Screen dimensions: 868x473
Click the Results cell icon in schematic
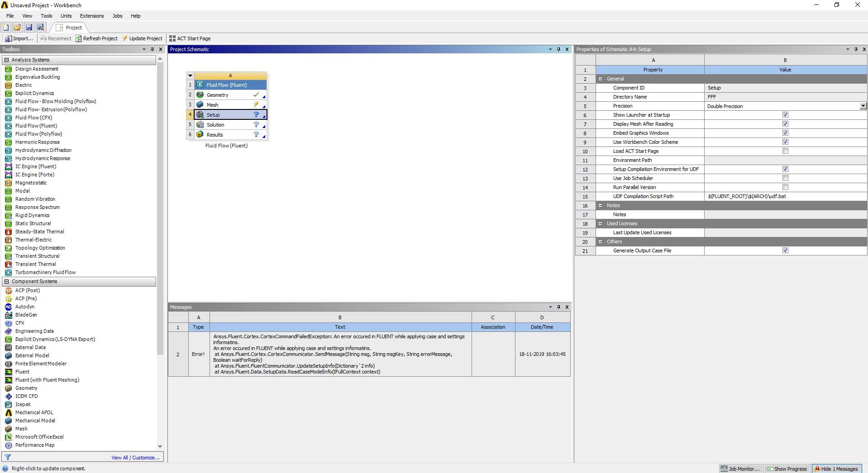coord(200,135)
